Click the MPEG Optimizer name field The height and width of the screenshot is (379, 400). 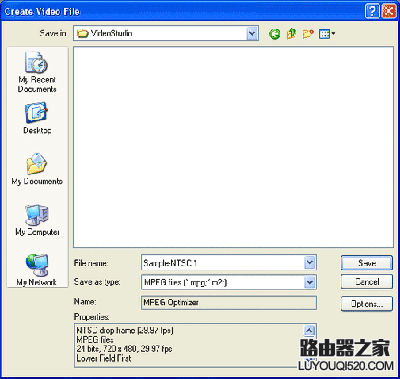tap(229, 303)
